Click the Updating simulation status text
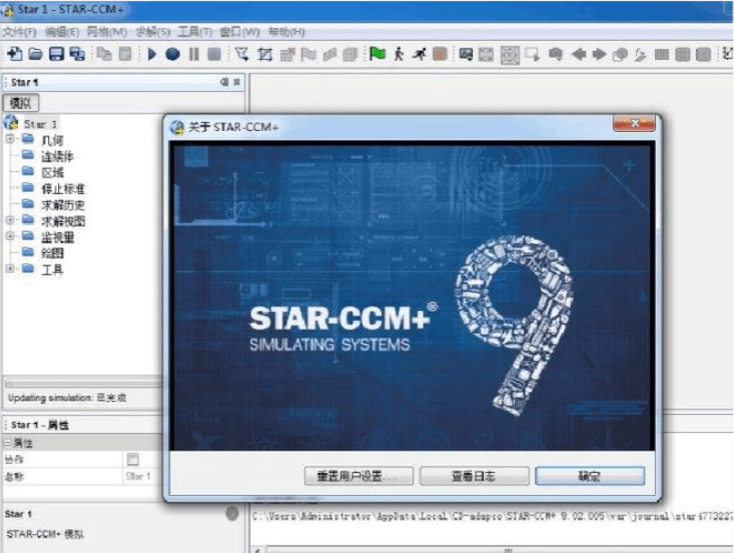This screenshot has height=553, width=734. click(67, 398)
